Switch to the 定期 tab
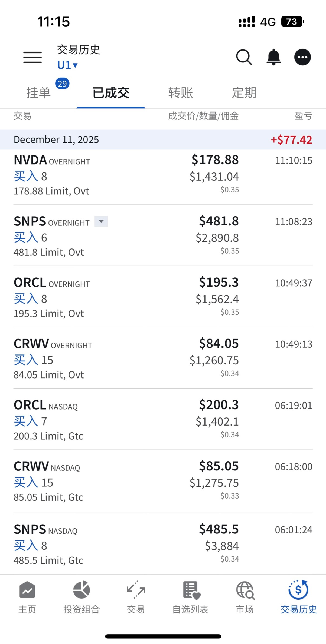 coord(244,93)
